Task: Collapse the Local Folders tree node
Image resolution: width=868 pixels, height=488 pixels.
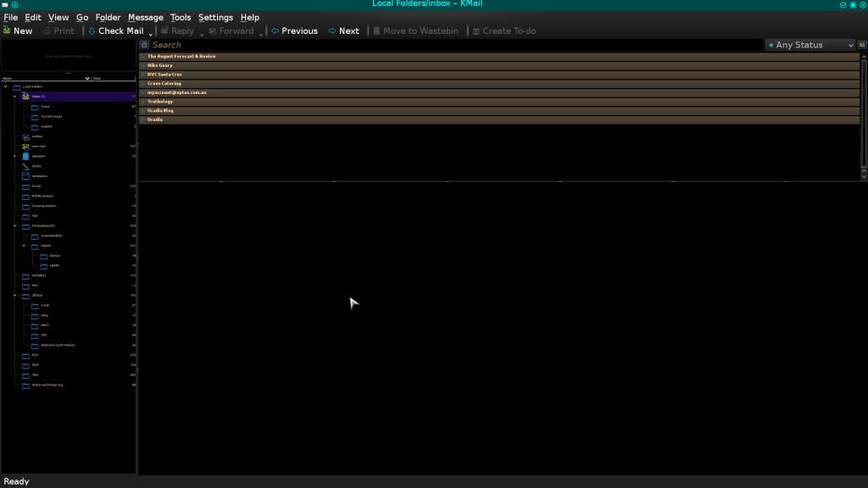Action: click(6, 87)
